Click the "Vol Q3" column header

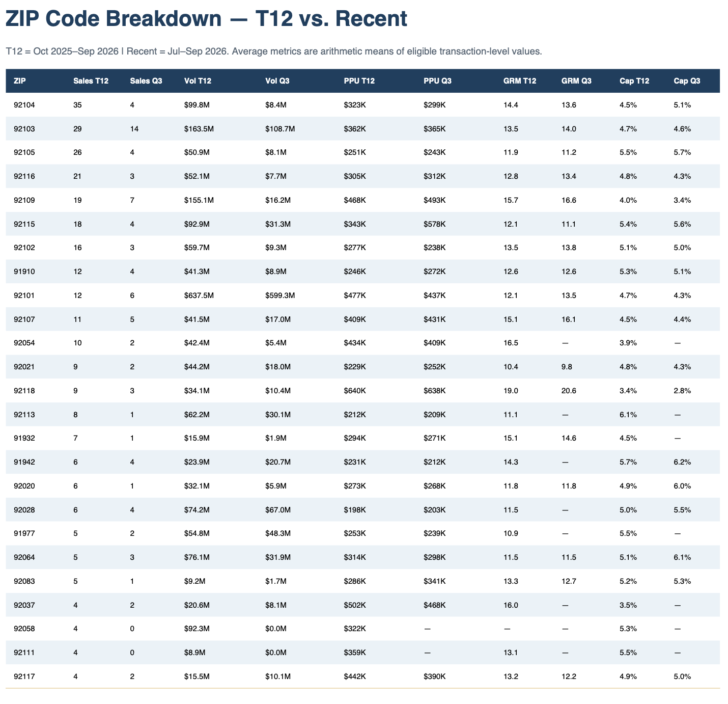pyautogui.click(x=277, y=81)
